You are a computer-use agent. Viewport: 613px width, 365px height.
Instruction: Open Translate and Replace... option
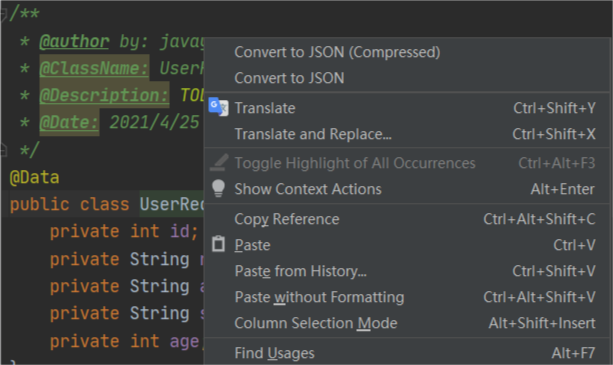[x=407, y=134]
